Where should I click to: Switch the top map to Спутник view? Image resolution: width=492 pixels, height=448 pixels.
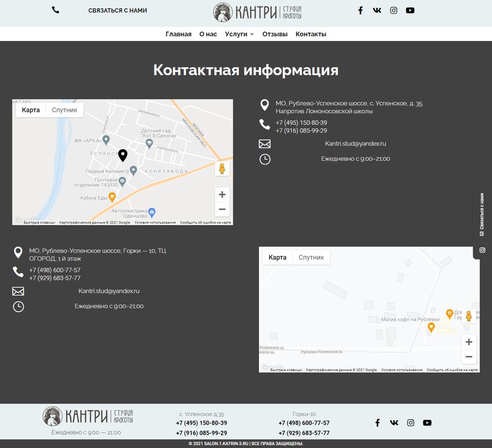pyautogui.click(x=65, y=110)
